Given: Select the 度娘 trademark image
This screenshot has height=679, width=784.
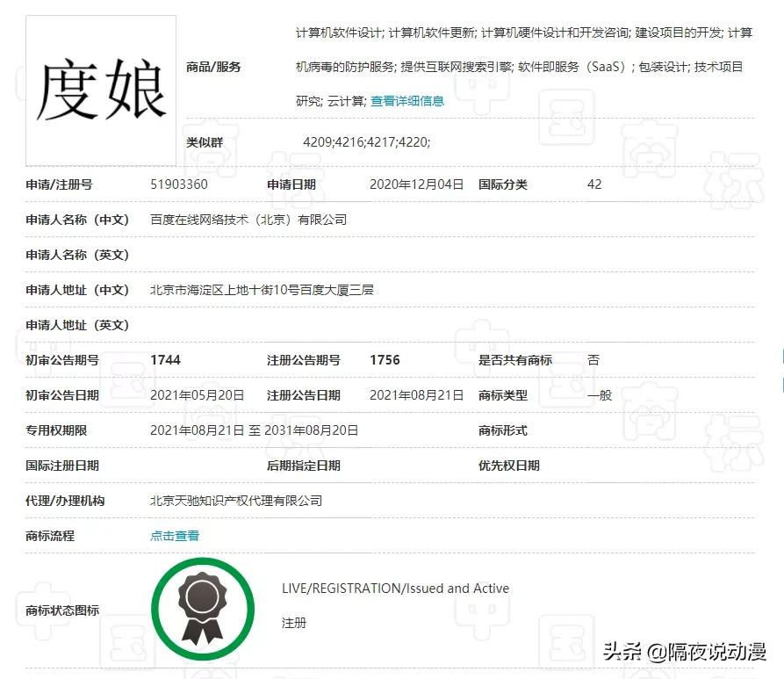Looking at the screenshot, I should [x=99, y=88].
